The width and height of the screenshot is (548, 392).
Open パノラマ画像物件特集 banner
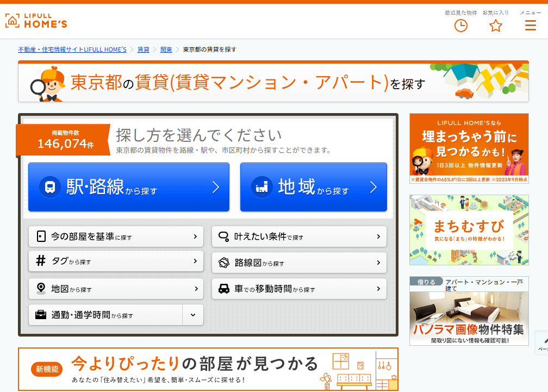tap(469, 311)
